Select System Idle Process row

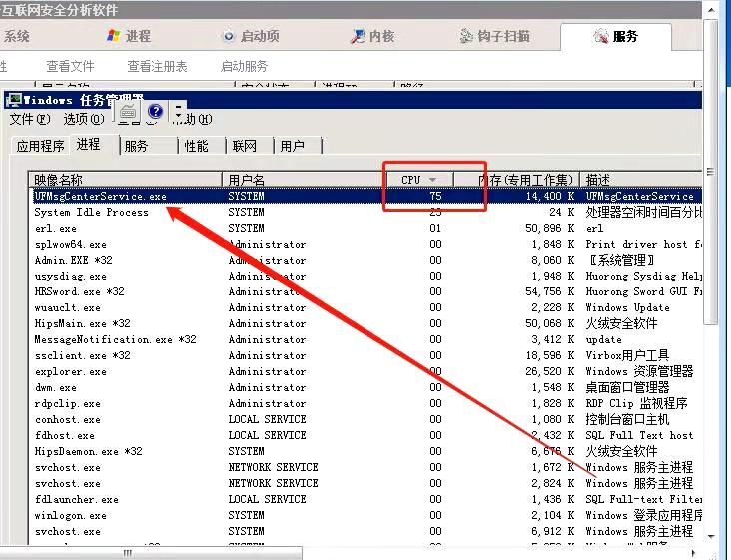365,212
